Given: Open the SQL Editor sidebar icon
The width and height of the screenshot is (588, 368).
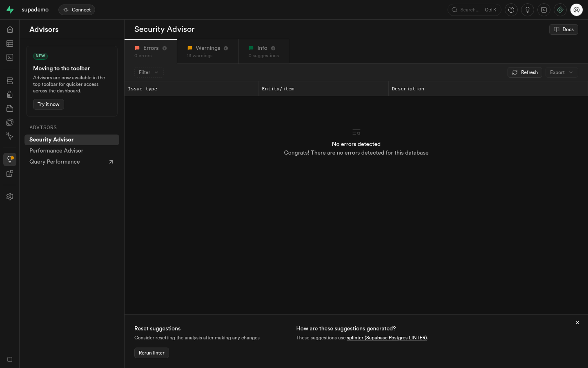Looking at the screenshot, I should 10,57.
